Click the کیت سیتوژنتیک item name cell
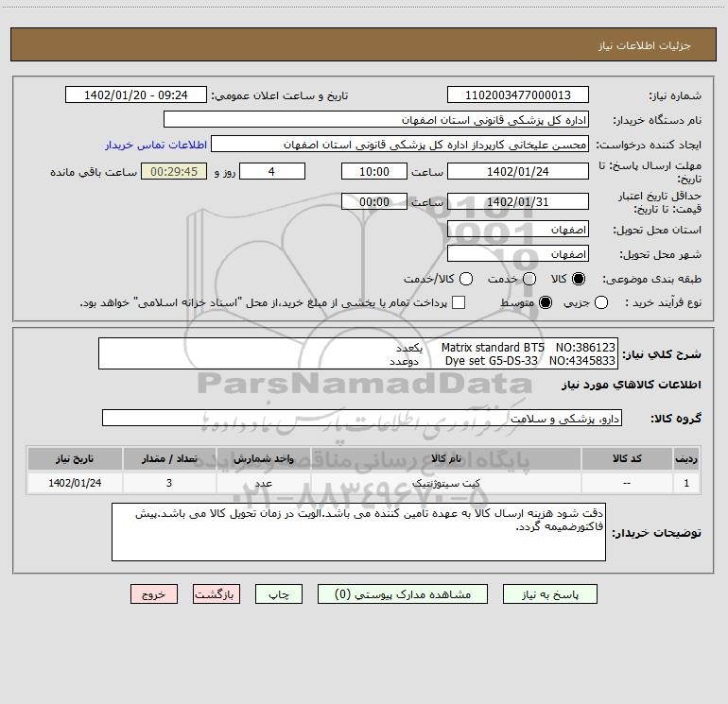 coord(445,483)
